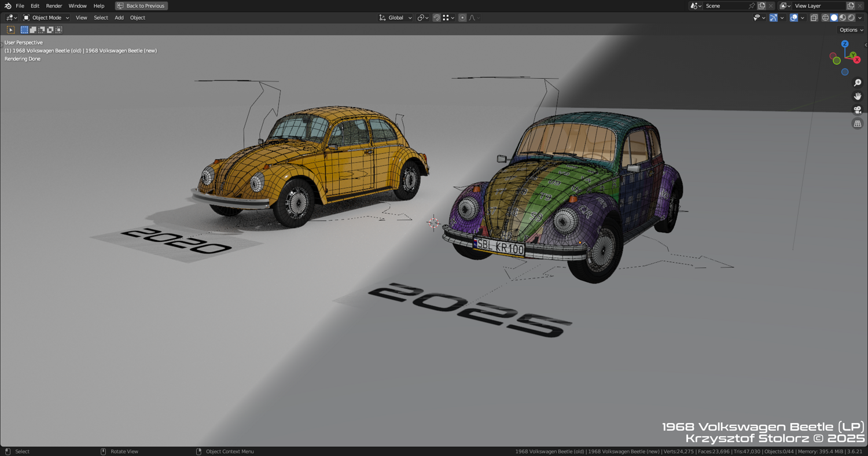Screen dimensions: 868x456
Task: Toggle the Show Overlays button
Action: pos(794,18)
